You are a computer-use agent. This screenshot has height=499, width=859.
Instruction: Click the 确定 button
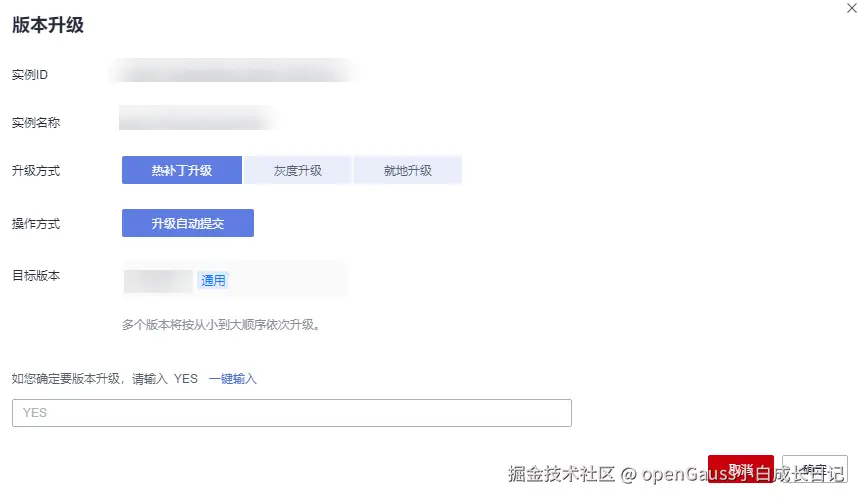814,470
